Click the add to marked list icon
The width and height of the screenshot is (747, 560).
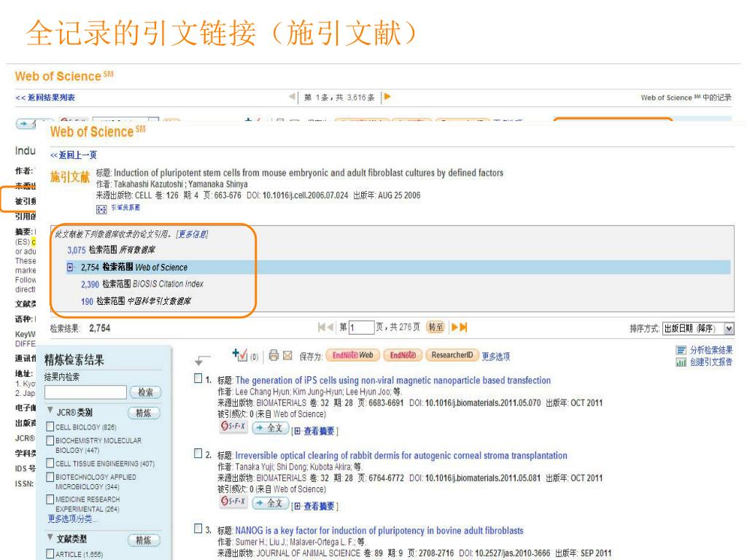pyautogui.click(x=239, y=355)
